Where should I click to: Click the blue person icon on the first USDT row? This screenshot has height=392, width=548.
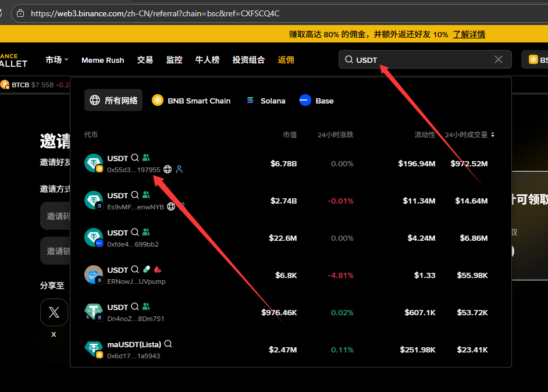click(179, 169)
